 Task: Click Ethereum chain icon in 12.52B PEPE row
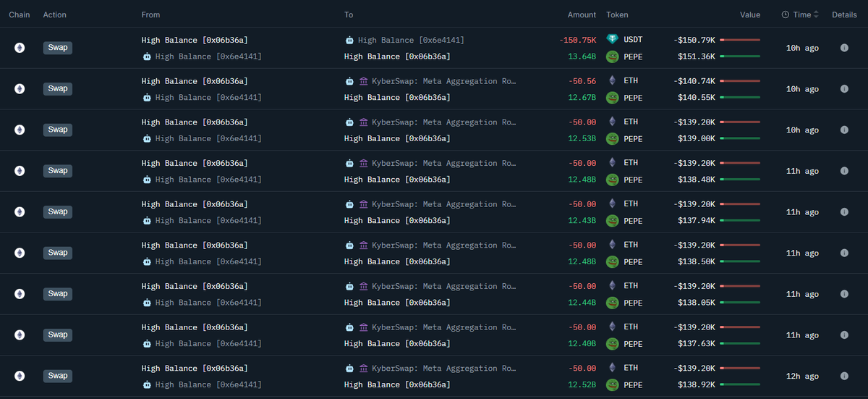pyautogui.click(x=20, y=376)
